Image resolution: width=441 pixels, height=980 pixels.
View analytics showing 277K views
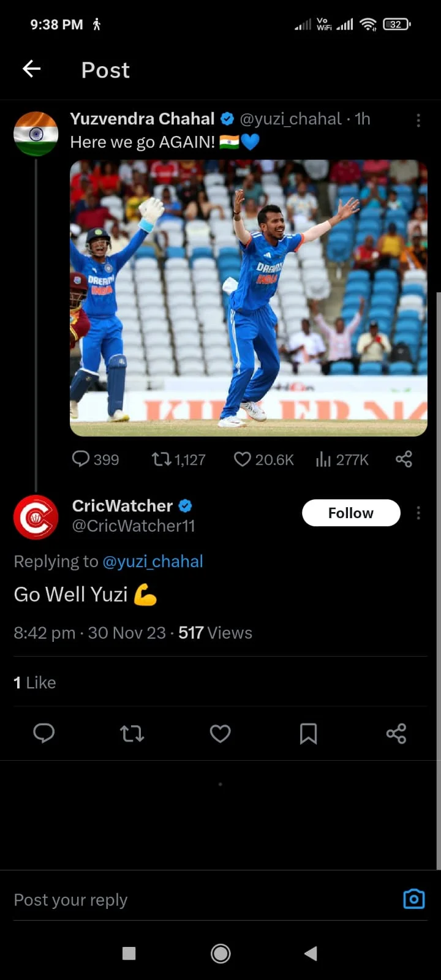(x=323, y=459)
